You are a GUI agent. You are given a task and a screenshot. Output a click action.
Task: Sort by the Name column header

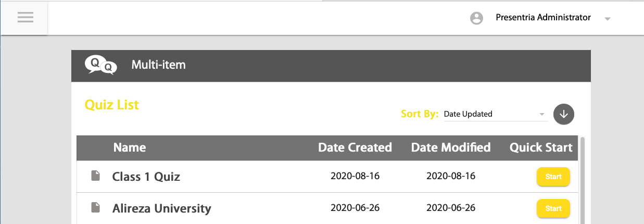click(130, 147)
